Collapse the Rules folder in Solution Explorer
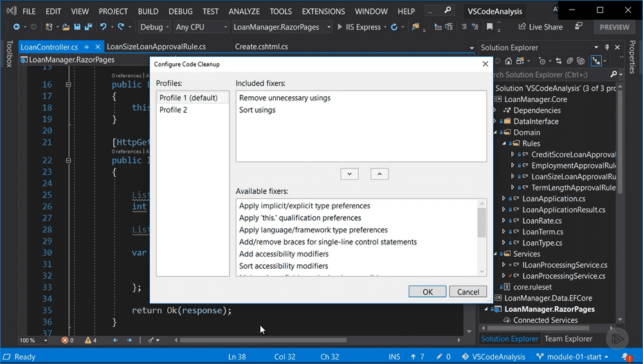This screenshot has width=643, height=364. [504, 143]
